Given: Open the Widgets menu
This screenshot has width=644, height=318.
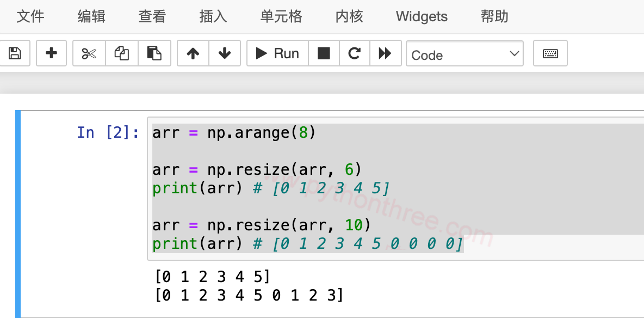Looking at the screenshot, I should point(421,17).
